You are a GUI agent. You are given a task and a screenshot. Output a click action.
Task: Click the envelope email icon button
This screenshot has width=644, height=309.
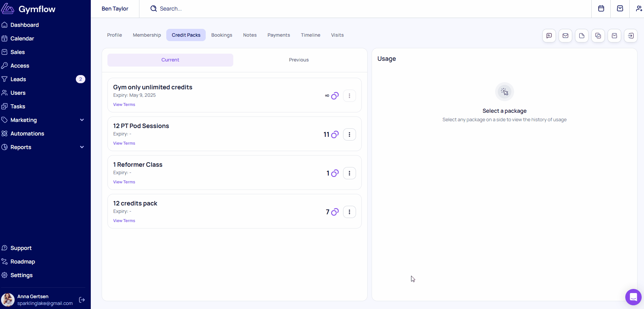565,36
